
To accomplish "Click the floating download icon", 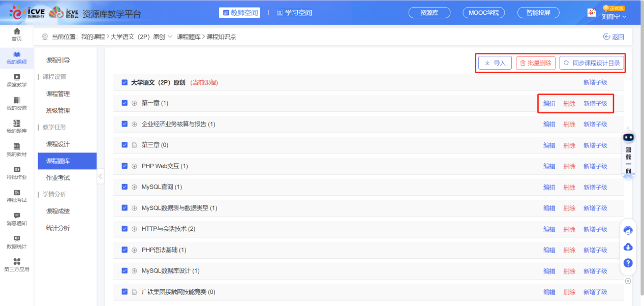I will point(628,247).
